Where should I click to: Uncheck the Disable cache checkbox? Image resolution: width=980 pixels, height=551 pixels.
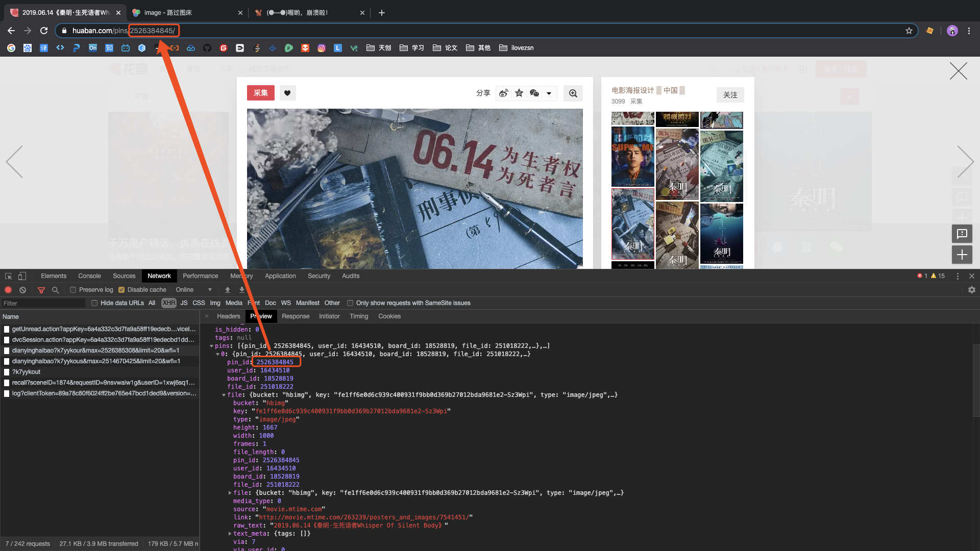[x=121, y=290]
